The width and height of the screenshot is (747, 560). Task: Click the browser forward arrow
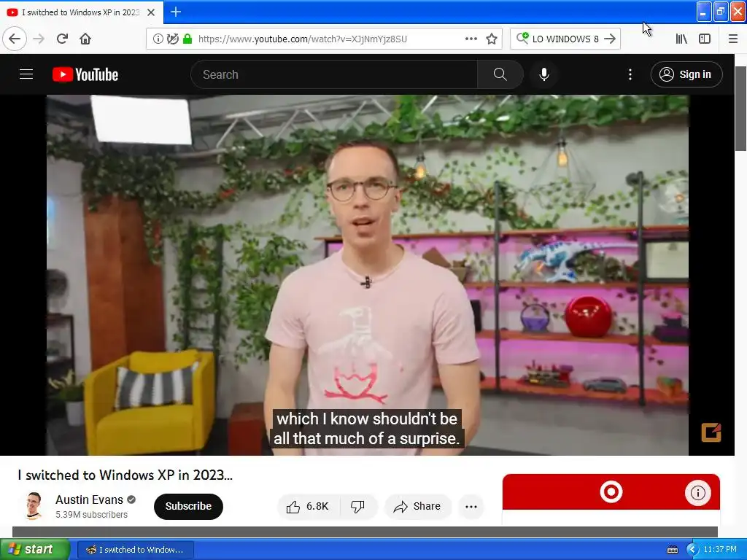click(39, 39)
